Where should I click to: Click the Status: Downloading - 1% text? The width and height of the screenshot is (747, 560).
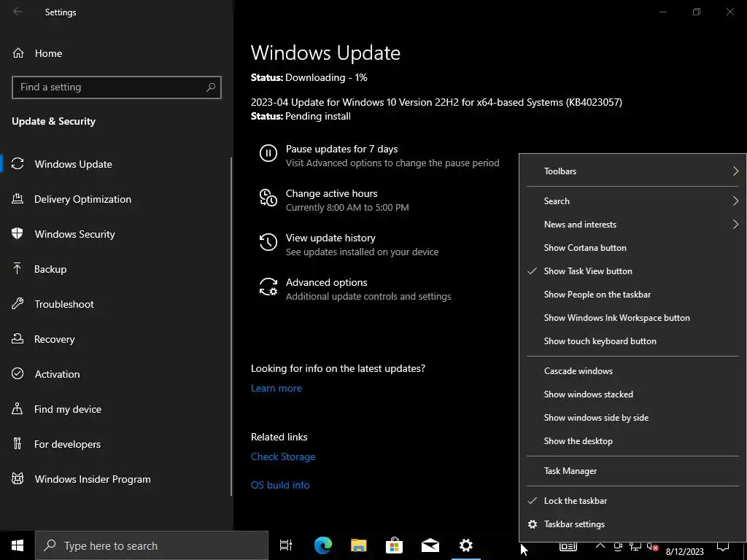309,77
